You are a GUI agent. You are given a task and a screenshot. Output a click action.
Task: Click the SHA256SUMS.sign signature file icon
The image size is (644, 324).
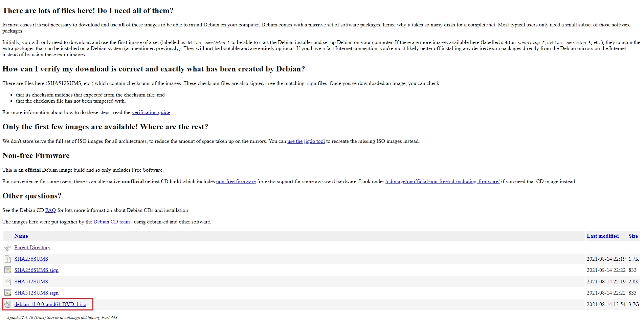[x=7, y=270]
